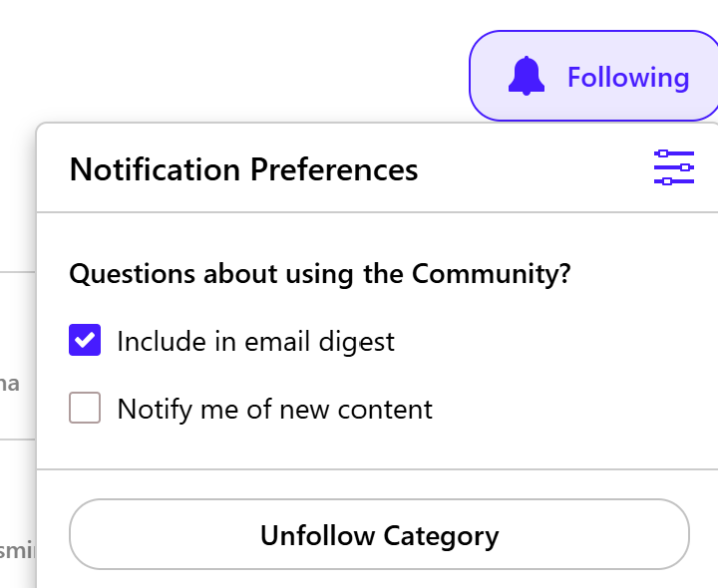Collapse the Following dropdown button
Image resolution: width=718 pixels, height=588 pixels.
click(594, 77)
